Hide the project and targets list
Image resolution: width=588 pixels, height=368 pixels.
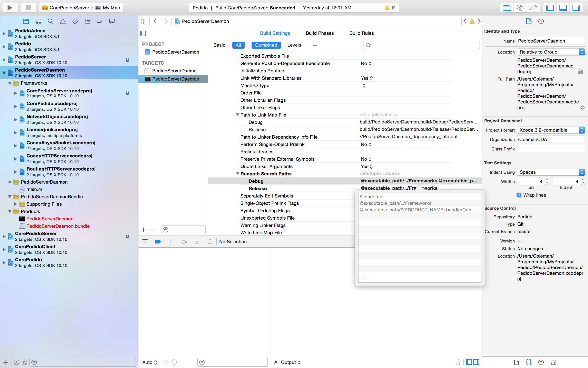[143, 33]
